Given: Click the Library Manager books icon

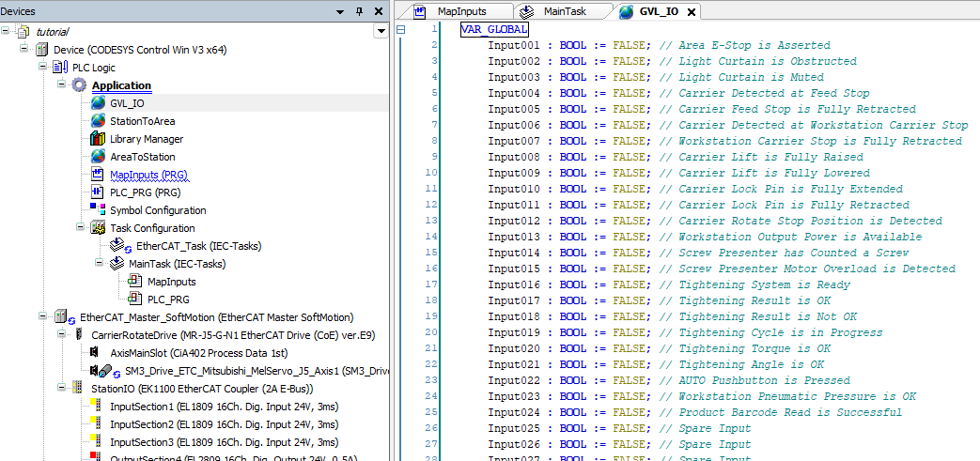Looking at the screenshot, I should tap(98, 139).
